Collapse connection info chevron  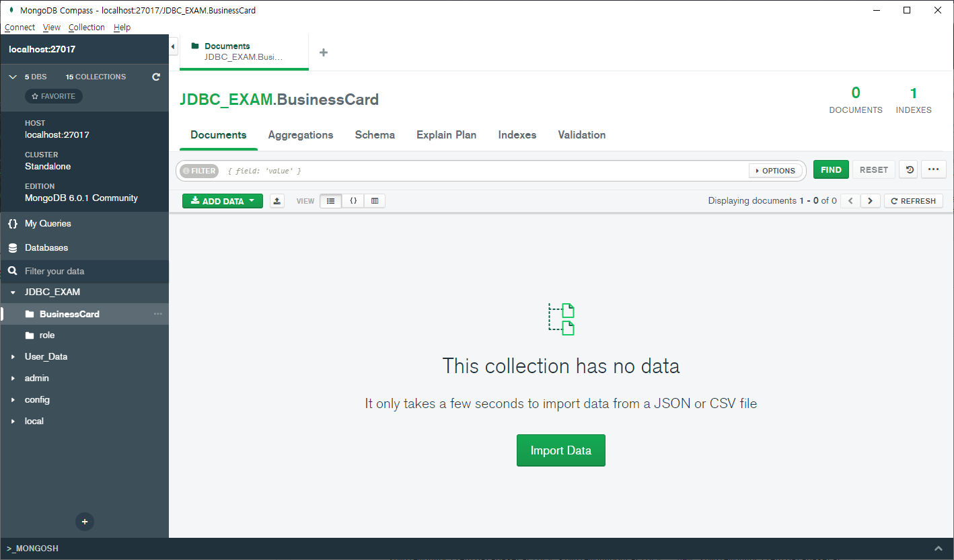pos(12,77)
